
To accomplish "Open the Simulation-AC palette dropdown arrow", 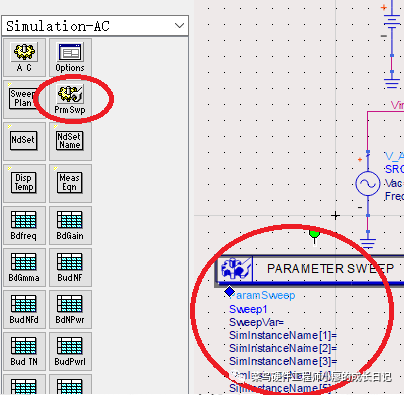I will click(179, 26).
